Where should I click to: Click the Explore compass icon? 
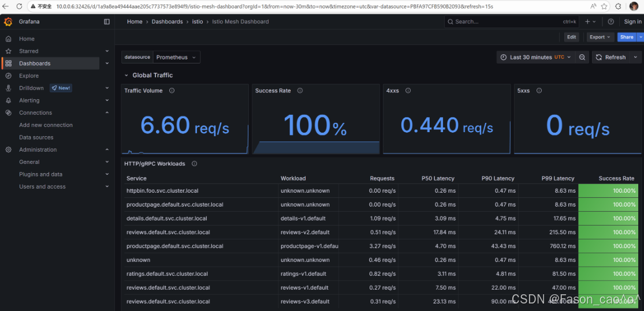tap(8, 76)
